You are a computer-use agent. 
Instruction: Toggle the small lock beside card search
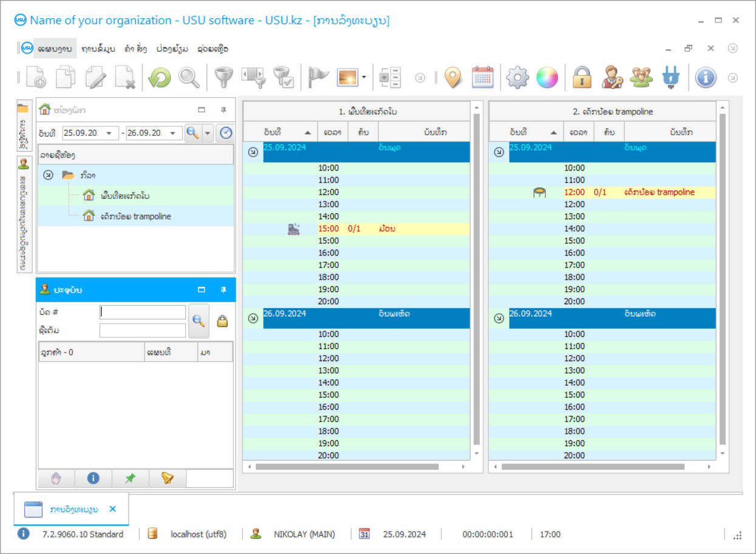pos(222,322)
